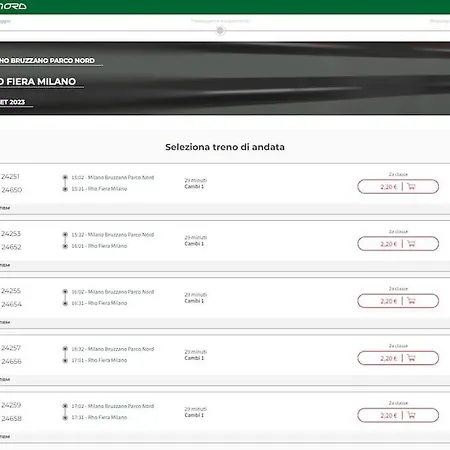This screenshot has height=450, width=450.
Task: Select the 2,20 € fare for train 24253
Action: (389, 244)
